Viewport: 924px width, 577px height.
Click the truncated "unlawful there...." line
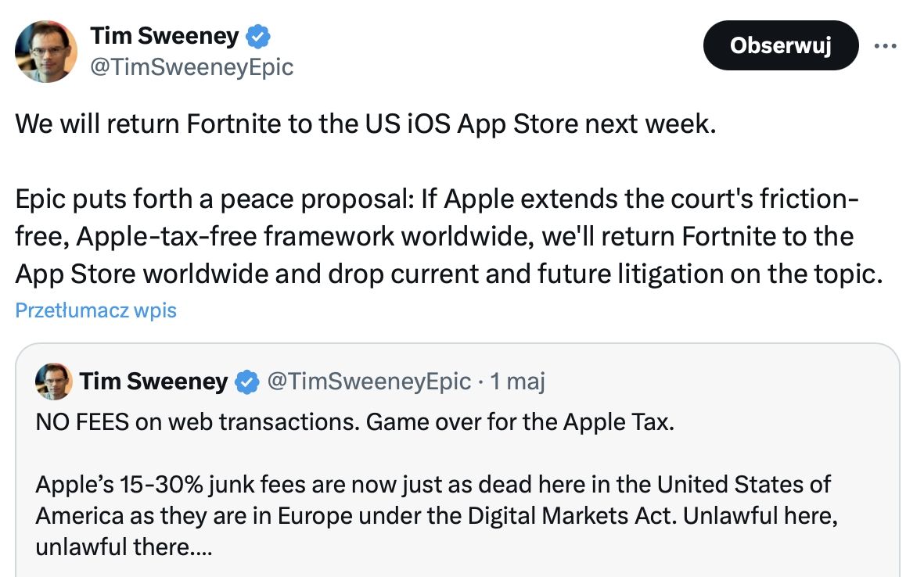tap(123, 547)
